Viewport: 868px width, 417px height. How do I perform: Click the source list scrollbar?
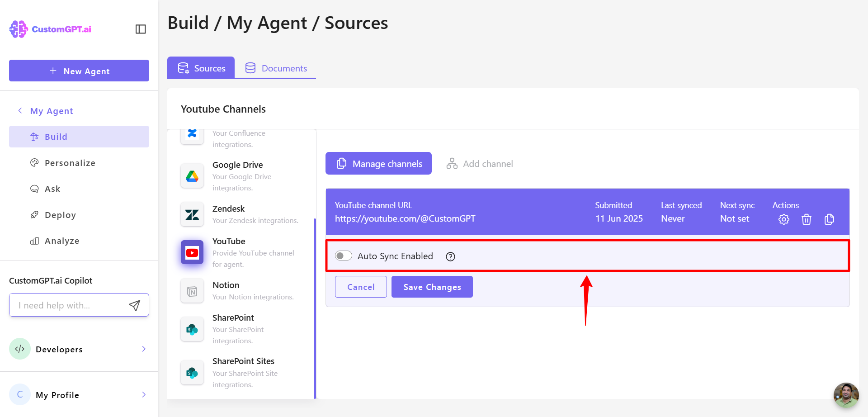315,308
